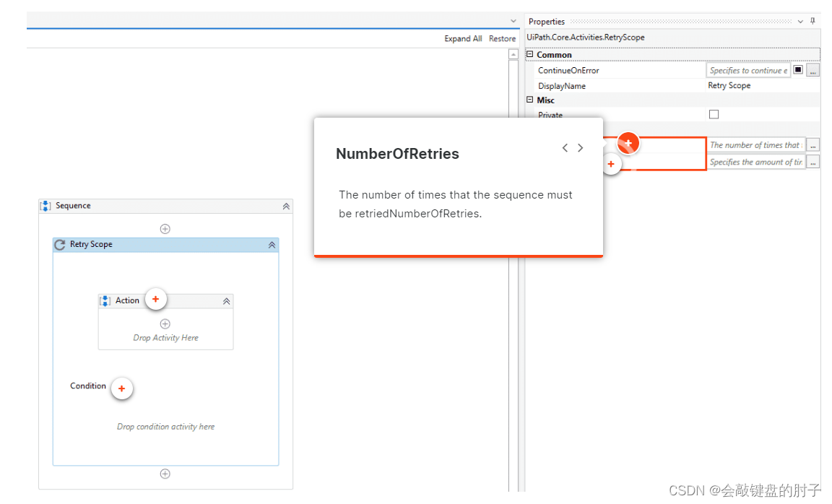Click the Sequence activity icon
Viewport: 832px width, 504px height.
pyautogui.click(x=45, y=206)
